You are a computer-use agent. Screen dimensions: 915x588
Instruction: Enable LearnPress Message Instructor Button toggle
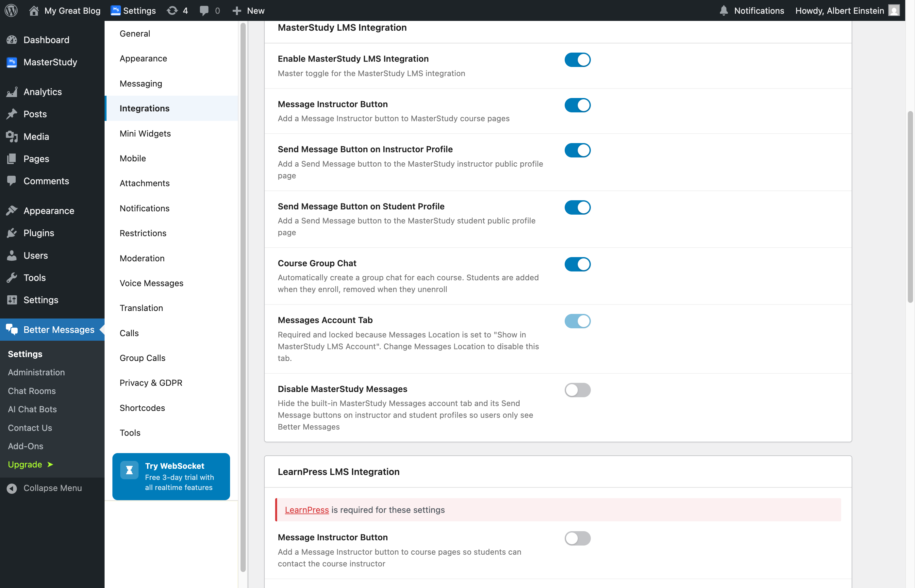[x=577, y=538]
